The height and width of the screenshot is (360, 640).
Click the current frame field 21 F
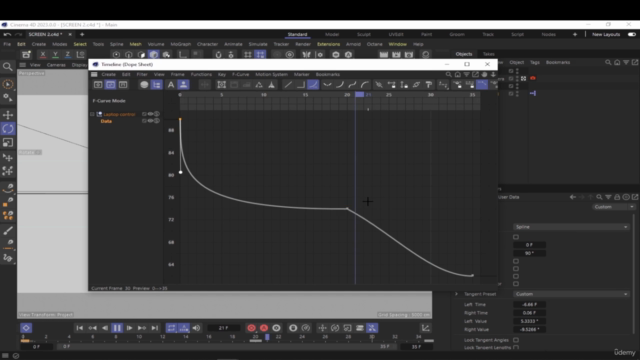(x=224, y=328)
